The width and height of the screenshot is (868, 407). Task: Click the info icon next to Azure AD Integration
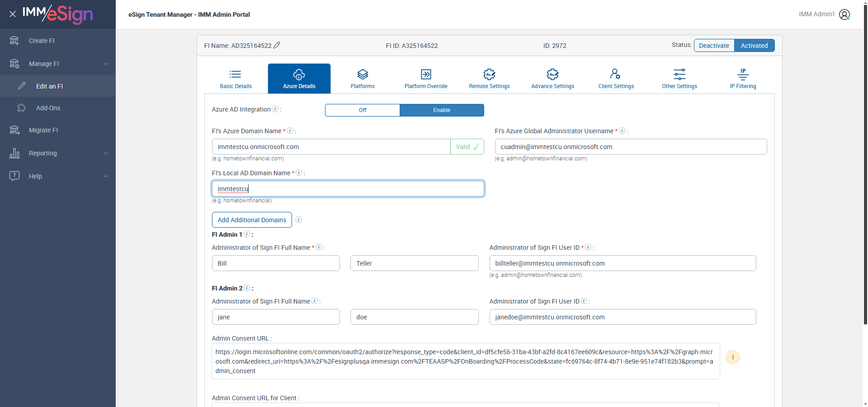(x=275, y=109)
